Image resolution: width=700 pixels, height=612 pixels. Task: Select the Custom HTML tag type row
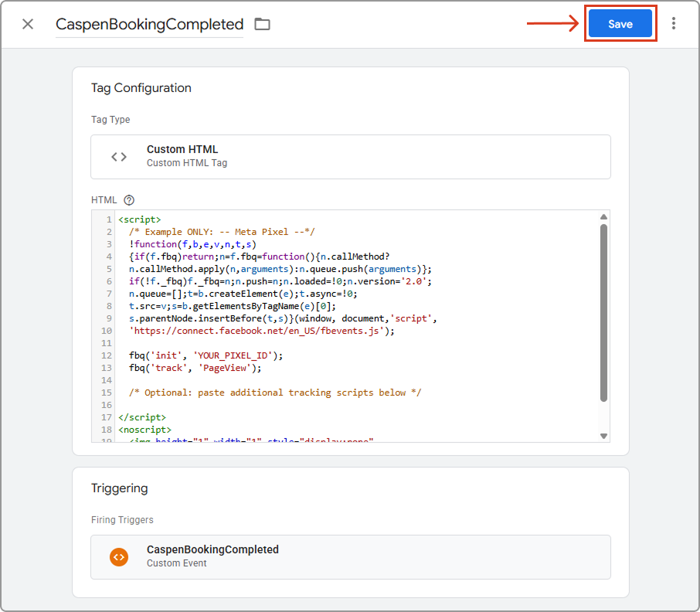[350, 157]
